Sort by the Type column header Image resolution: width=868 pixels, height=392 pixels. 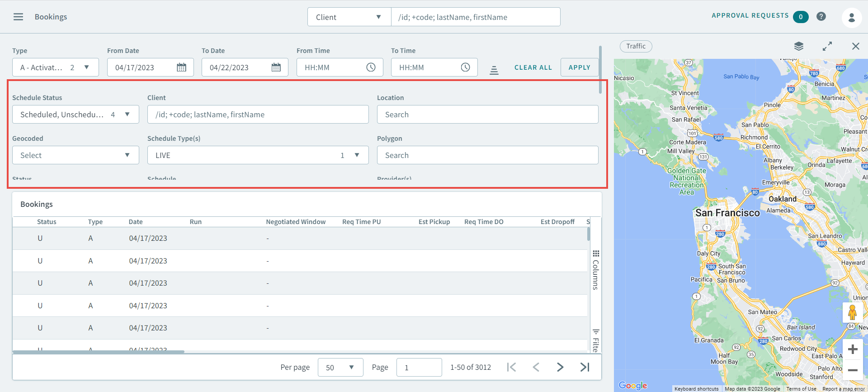point(95,222)
